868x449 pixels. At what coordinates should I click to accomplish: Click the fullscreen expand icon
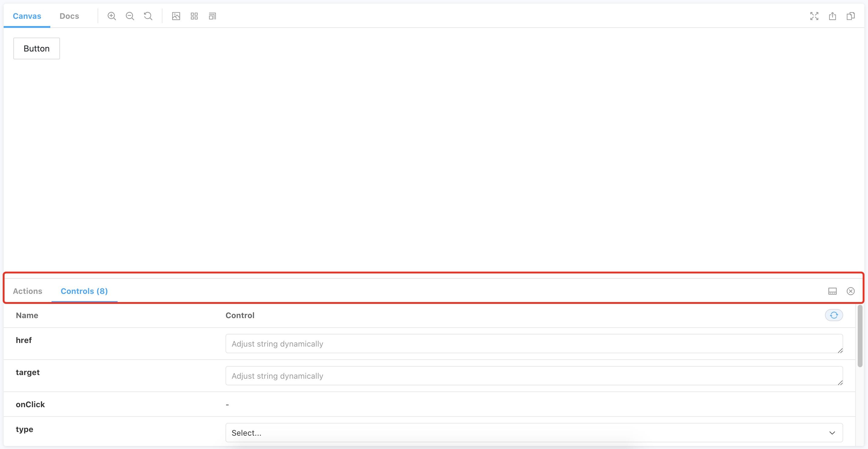click(x=814, y=16)
